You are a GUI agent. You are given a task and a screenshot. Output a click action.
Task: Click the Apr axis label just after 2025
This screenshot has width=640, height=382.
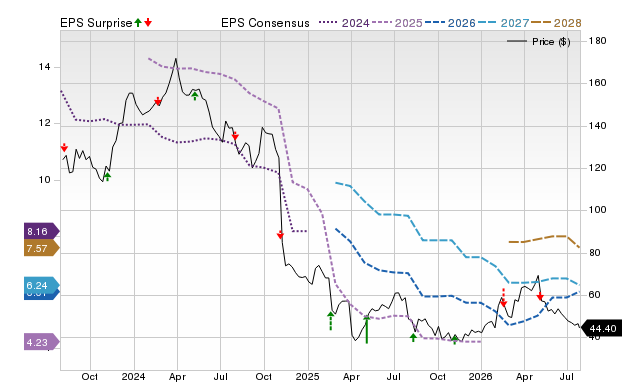pyautogui.click(x=351, y=377)
